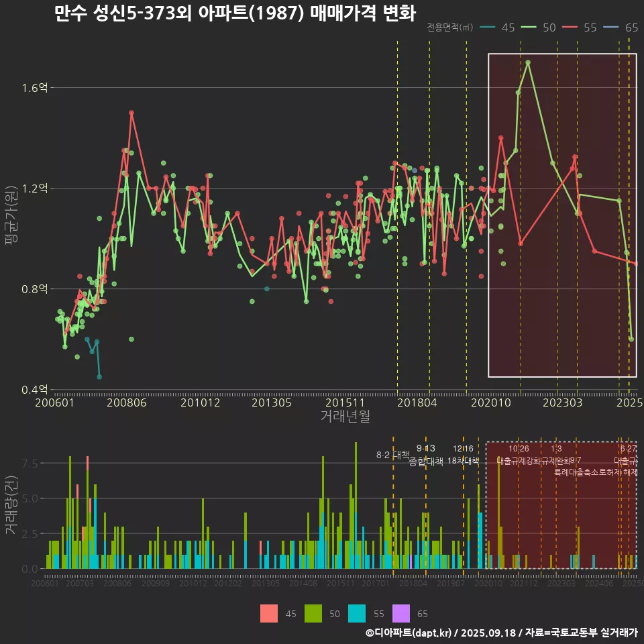Click the chart title 매매가격 변화
The width and height of the screenshot is (644, 644).
click(x=235, y=13)
